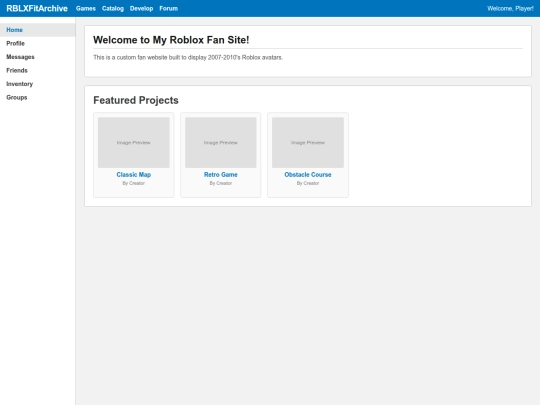Open the Catalog nav link

pos(113,8)
